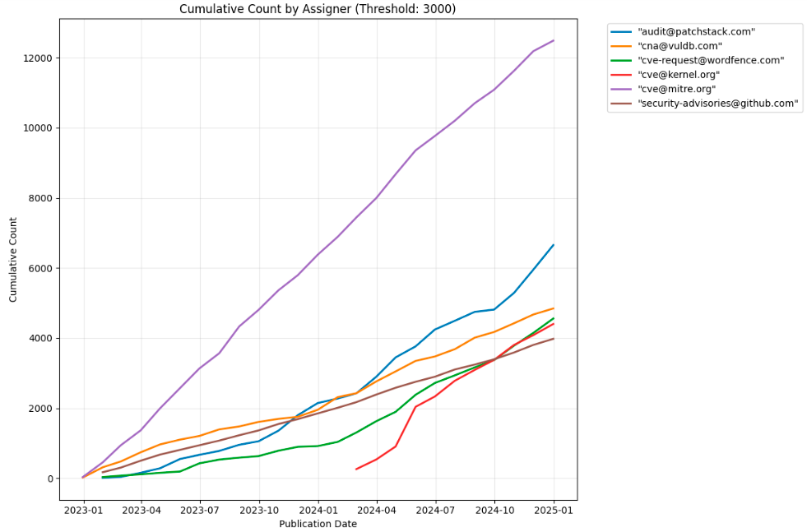
Task: Click the purple line swatch in legend
Action: [x=621, y=89]
